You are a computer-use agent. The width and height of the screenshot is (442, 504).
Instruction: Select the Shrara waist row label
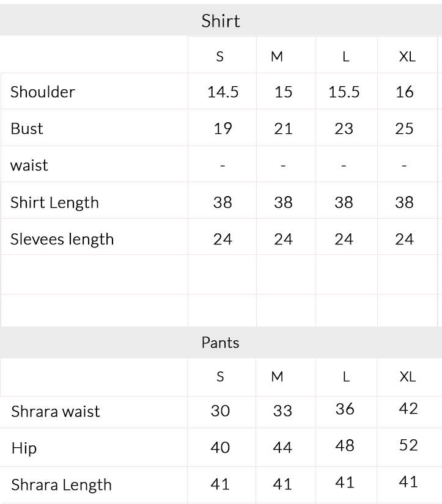click(x=56, y=411)
